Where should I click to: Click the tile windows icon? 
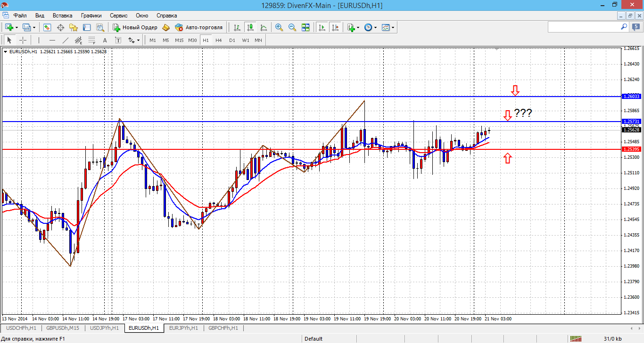pyautogui.click(x=305, y=27)
